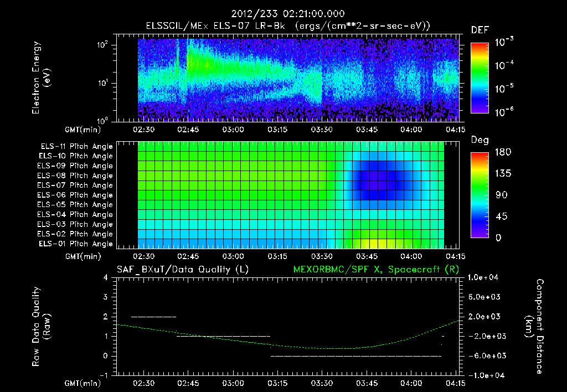The width and height of the screenshot is (567, 392).
Task: Click the 2.0e+03 tick on distance axis
Action: pos(484,316)
